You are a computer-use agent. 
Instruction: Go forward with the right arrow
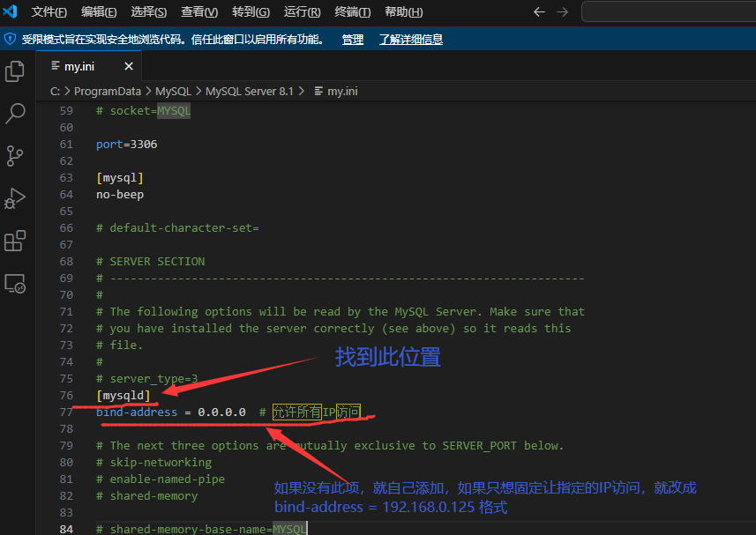pyautogui.click(x=562, y=12)
